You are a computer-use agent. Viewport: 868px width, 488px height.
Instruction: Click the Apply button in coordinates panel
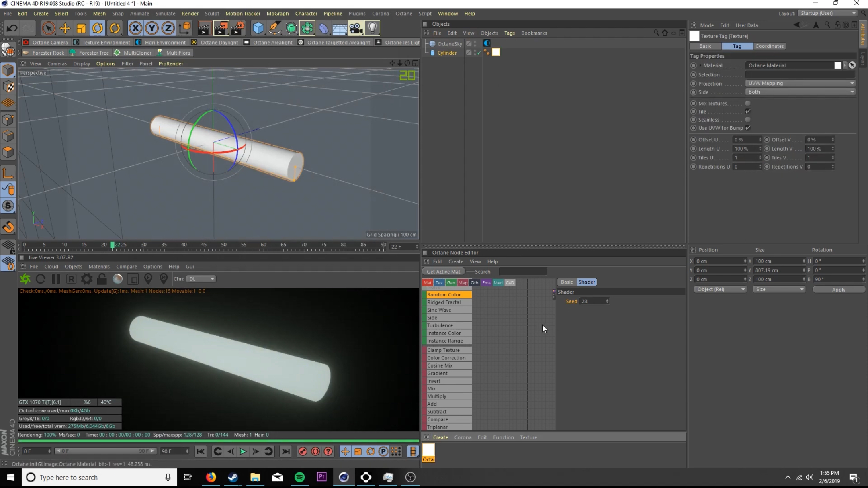coord(838,290)
